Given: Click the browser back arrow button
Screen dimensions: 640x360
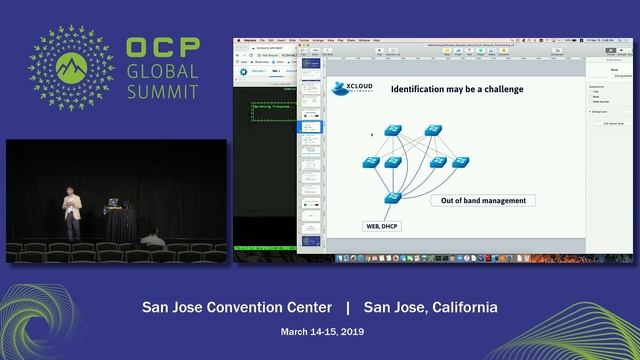Looking at the screenshot, I should (238, 56).
